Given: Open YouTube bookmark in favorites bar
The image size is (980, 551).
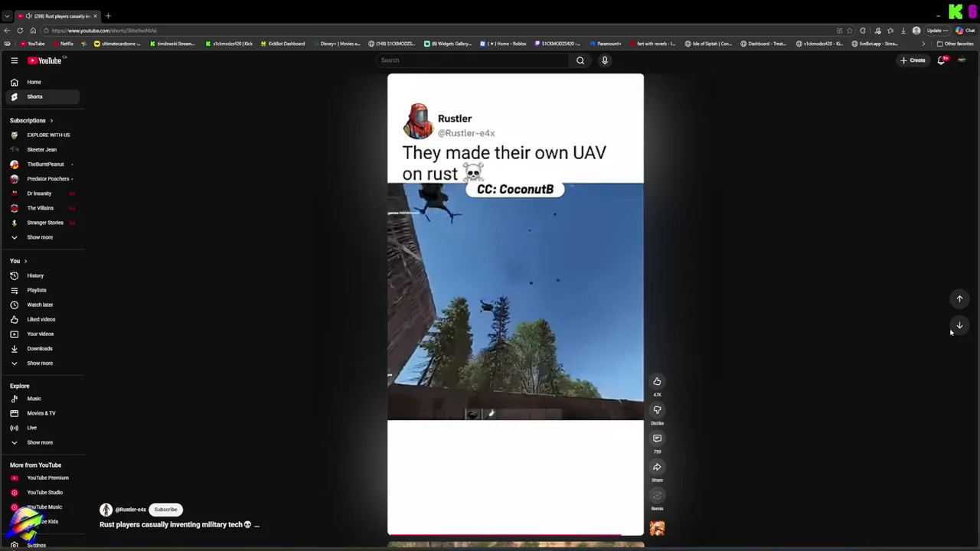Looking at the screenshot, I should 32,44.
